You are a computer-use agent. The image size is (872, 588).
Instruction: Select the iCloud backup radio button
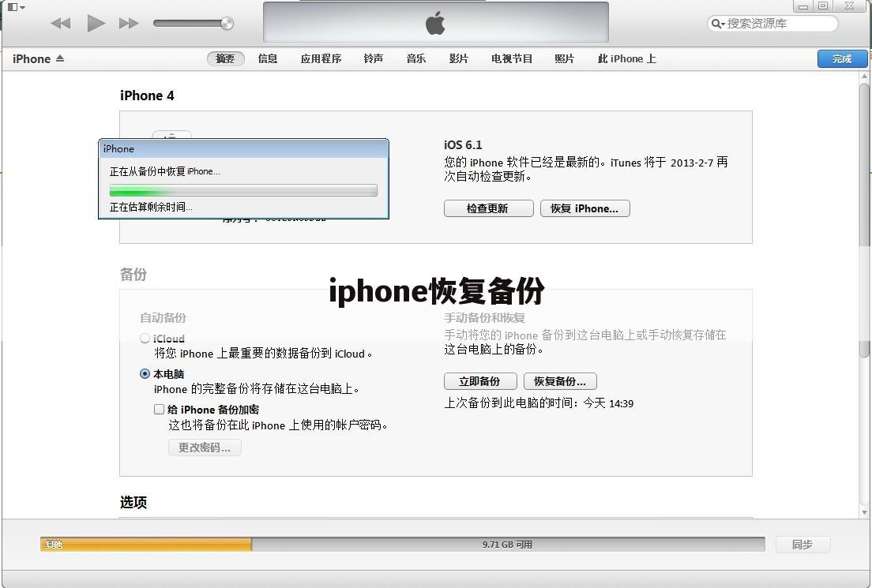[x=145, y=339]
